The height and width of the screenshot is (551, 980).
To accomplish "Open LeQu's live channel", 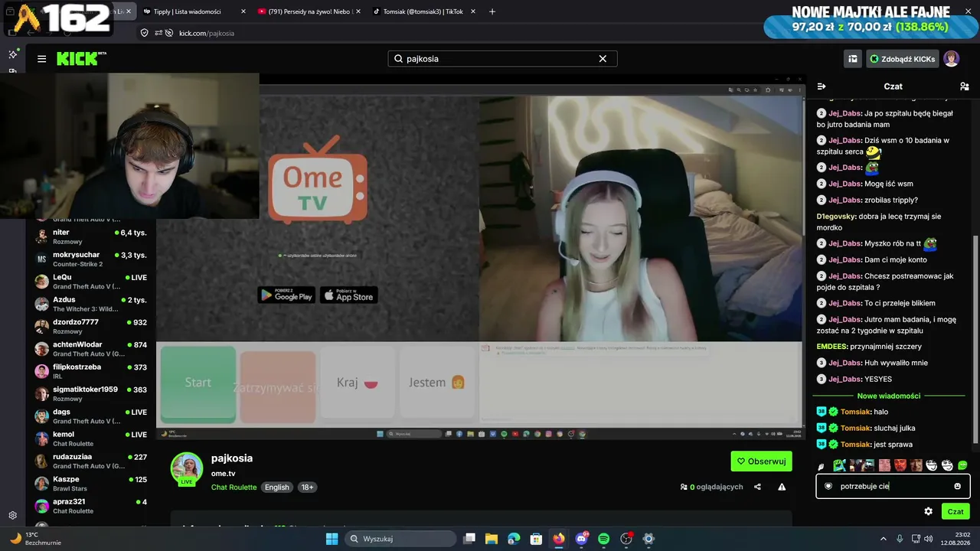I will tap(92, 282).
